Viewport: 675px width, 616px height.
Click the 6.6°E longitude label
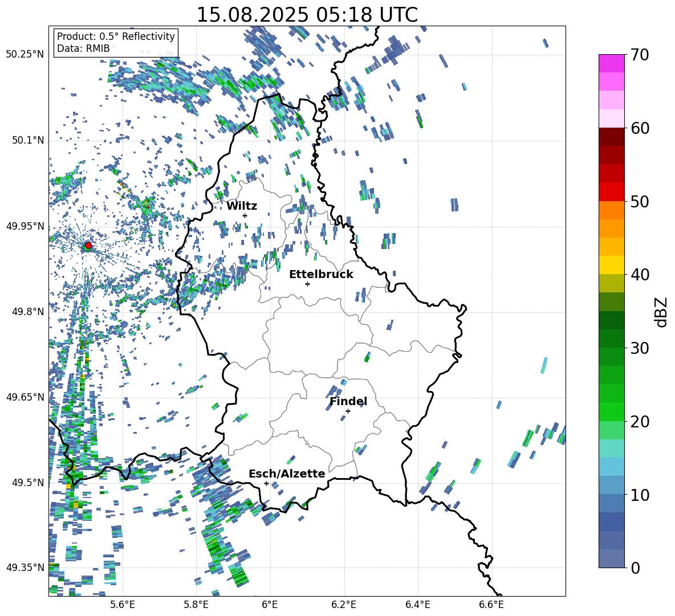491,605
